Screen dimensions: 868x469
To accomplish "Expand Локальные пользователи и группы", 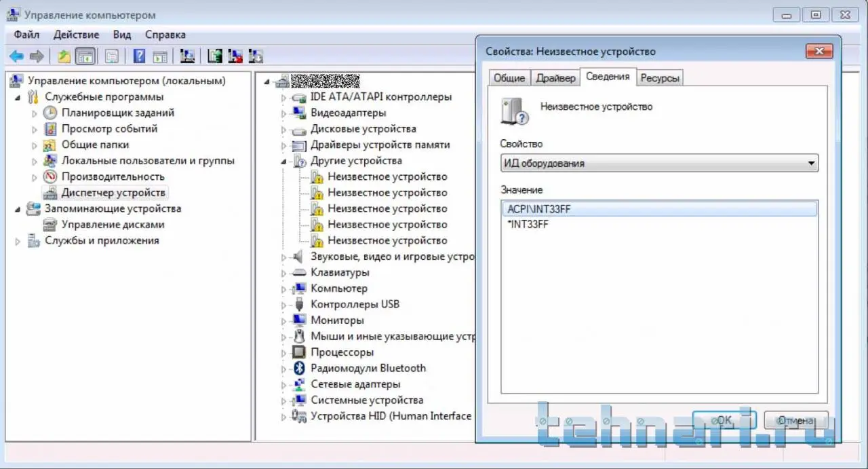I will 35,161.
